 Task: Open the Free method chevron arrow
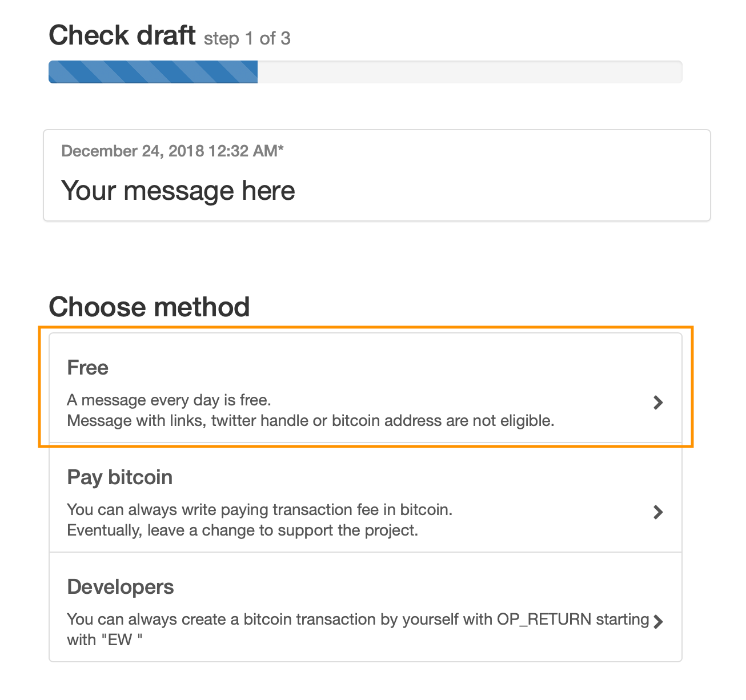click(x=658, y=403)
